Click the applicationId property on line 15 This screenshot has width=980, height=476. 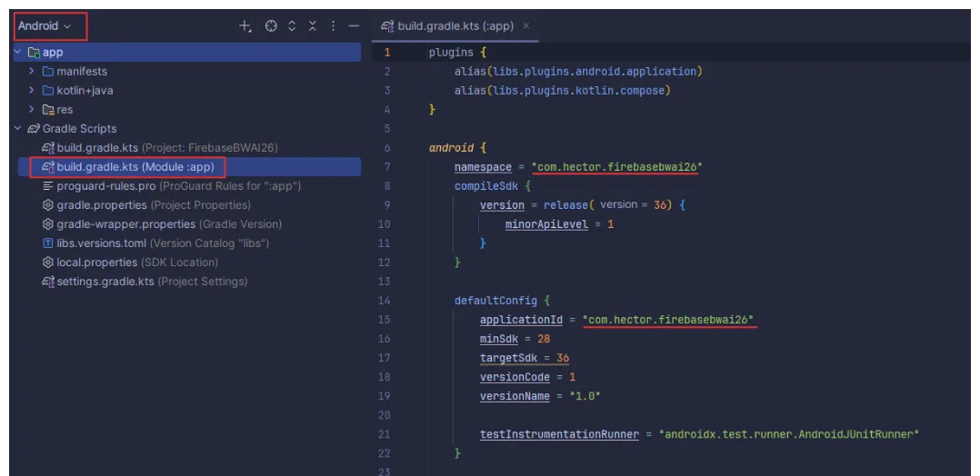click(x=522, y=319)
